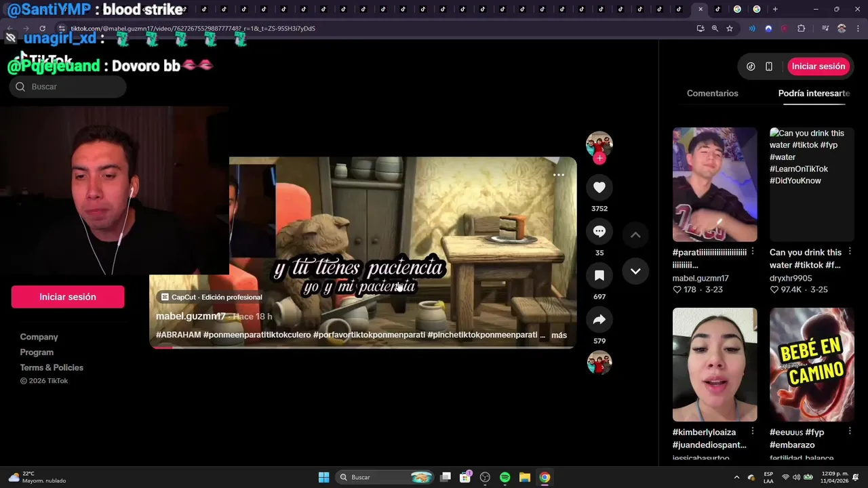
Task: Open the Chrome profile avatar
Action: pos(842,28)
